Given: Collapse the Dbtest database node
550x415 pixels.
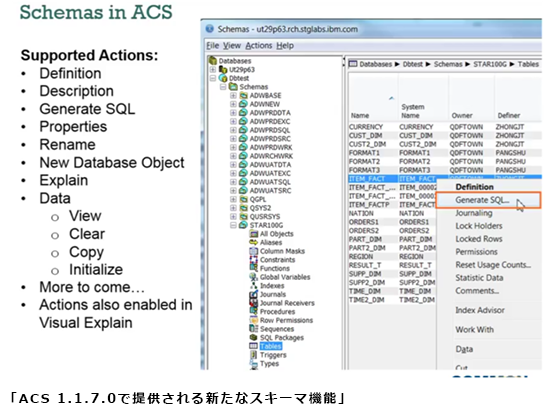Looking at the screenshot, I should pyautogui.click(x=213, y=78).
